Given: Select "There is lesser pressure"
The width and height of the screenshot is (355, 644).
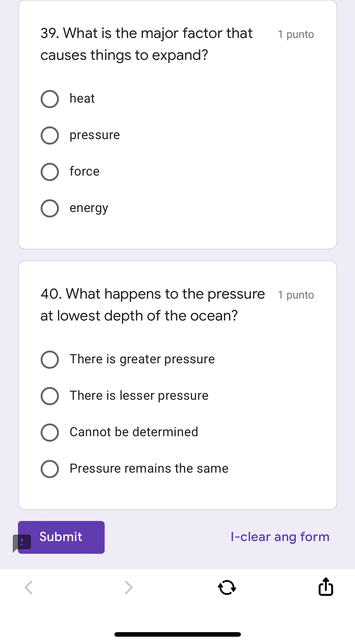Looking at the screenshot, I should (x=50, y=396).
